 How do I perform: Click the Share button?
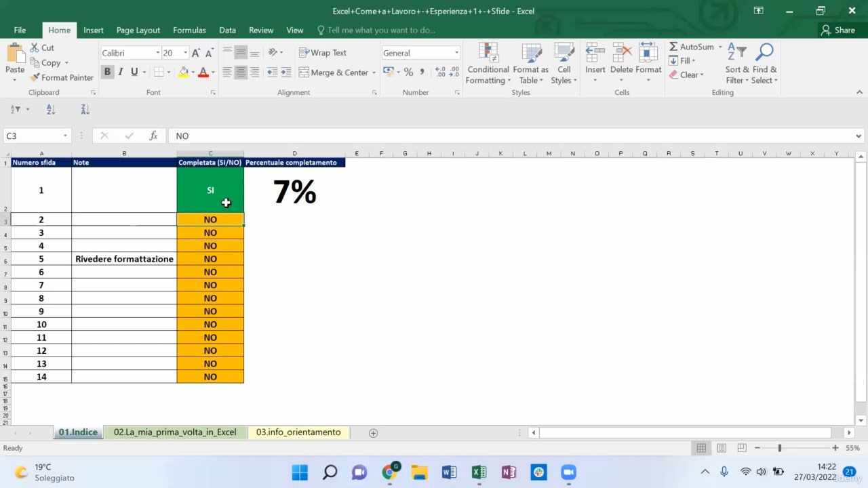[x=838, y=30]
